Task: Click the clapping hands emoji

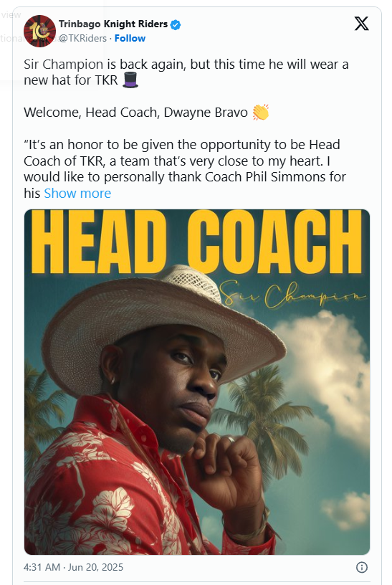Action: click(x=261, y=113)
